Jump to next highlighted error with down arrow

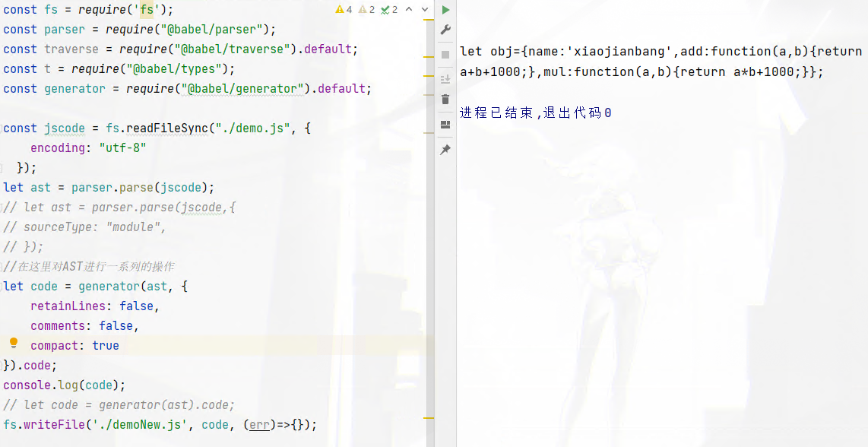[x=424, y=10]
